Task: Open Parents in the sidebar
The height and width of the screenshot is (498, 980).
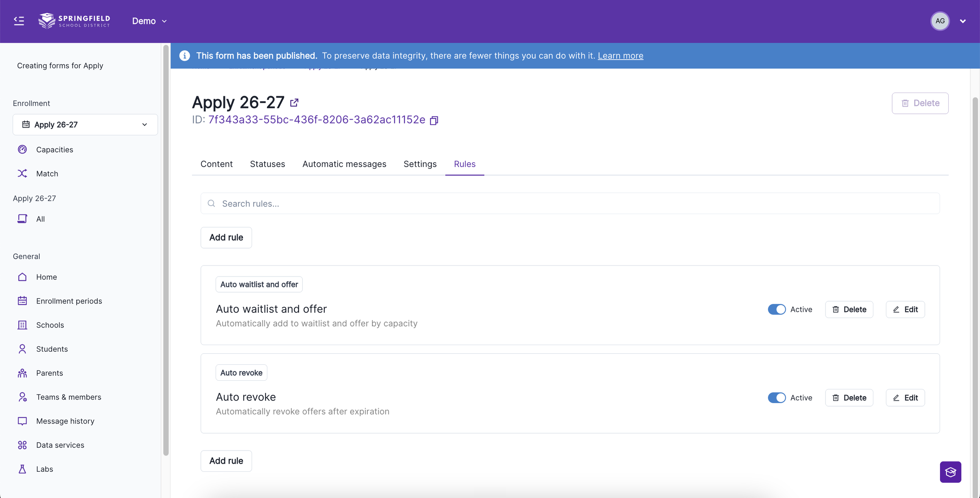Action: (x=49, y=373)
